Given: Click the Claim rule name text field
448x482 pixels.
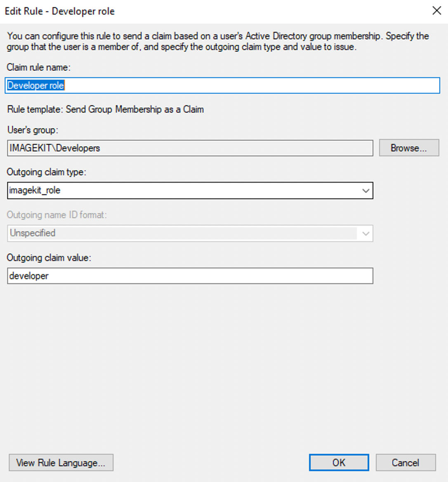Looking at the screenshot, I should [x=222, y=85].
